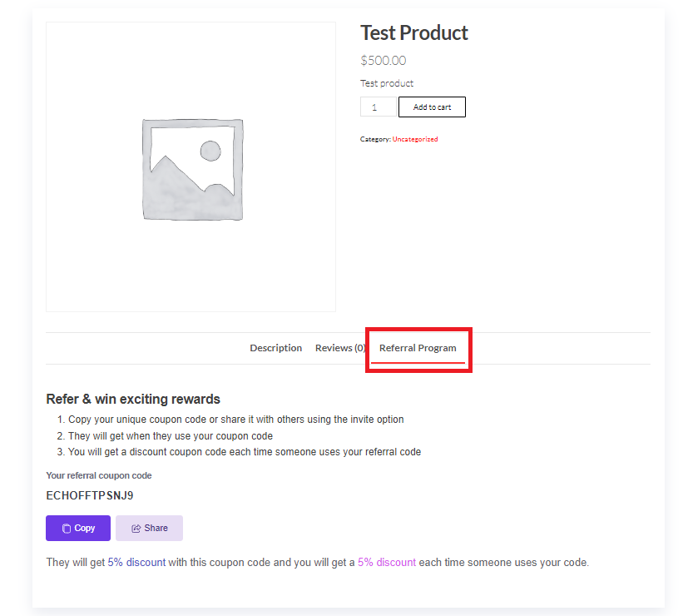
Task: Click the 'Test product' short description text
Action: pyautogui.click(x=386, y=83)
